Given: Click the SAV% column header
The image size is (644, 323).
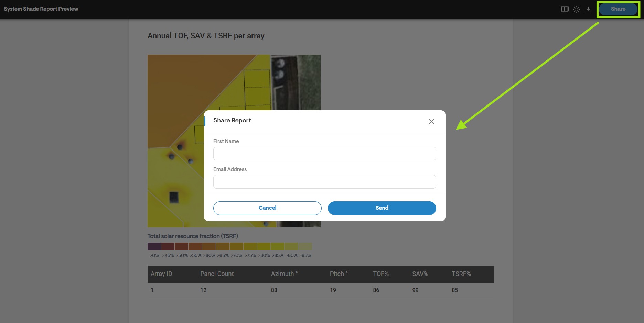Looking at the screenshot, I should (x=420, y=274).
